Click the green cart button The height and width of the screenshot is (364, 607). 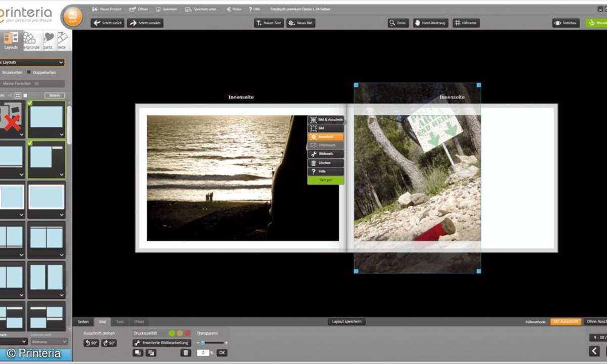(596, 23)
